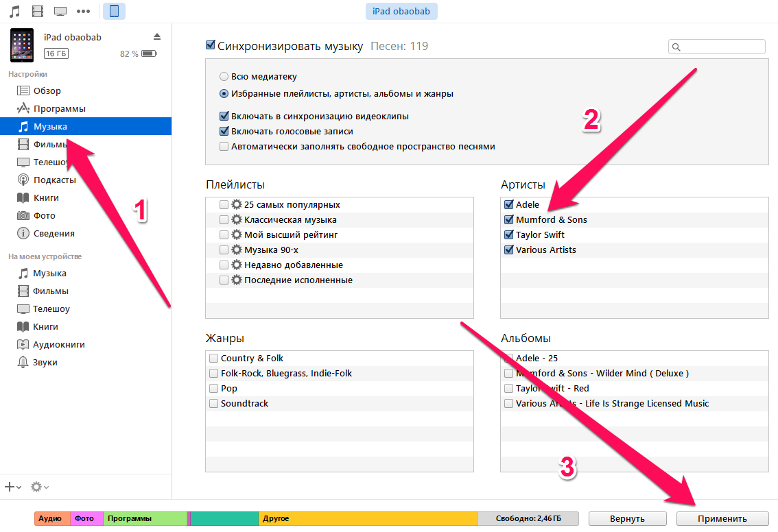Toggle Синхронизировать музыку checkbox
The image size is (778, 532).
pos(211,46)
